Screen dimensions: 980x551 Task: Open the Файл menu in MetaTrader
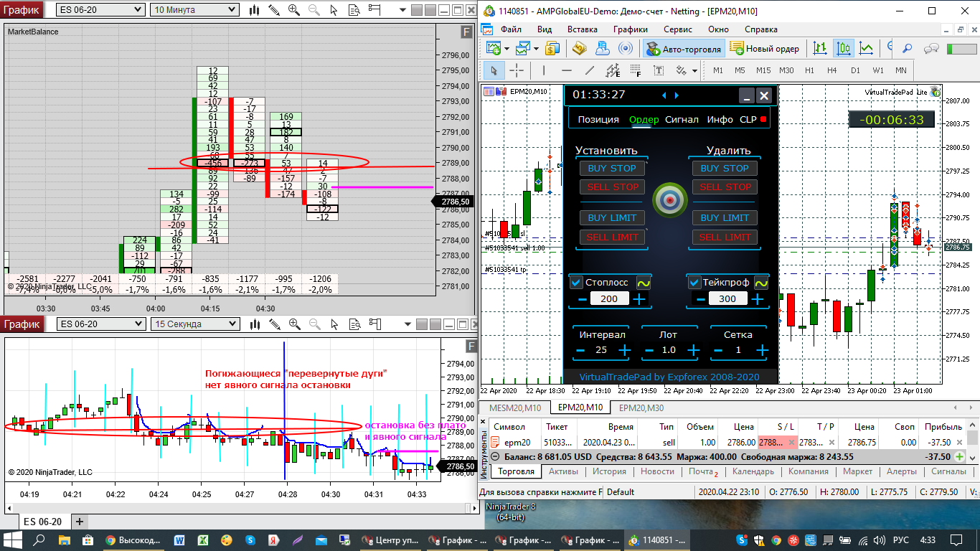(x=511, y=29)
